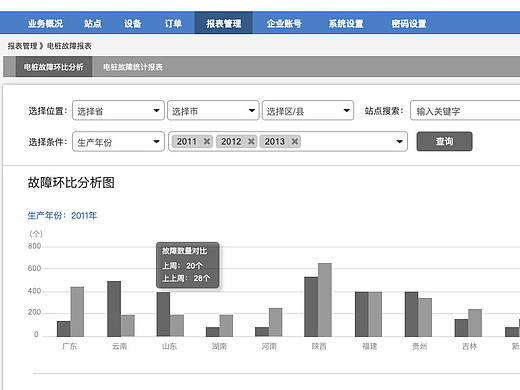The image size is (520, 390).
Task: Open the 系统设置 menu
Action: pos(346,23)
